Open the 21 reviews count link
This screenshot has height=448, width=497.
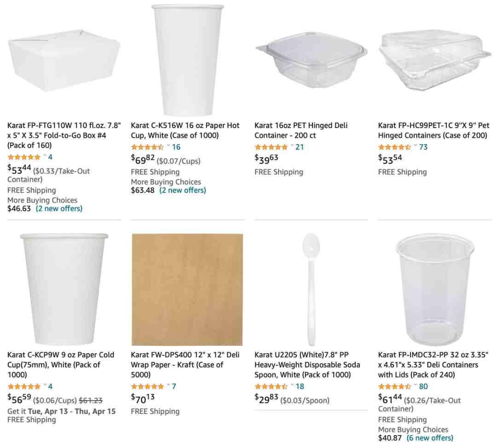click(x=300, y=147)
